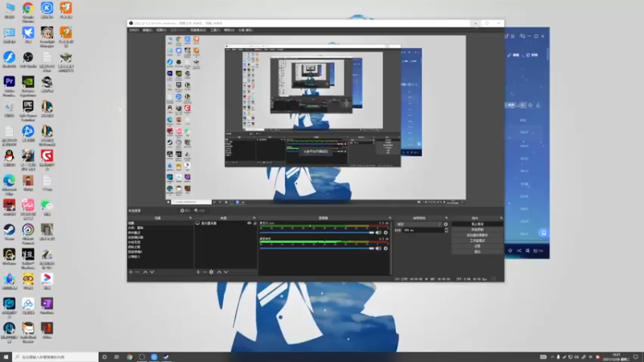Screen dimensions: 644x362
Task: Open source Properties button below the preview
Action: [x=186, y=211]
